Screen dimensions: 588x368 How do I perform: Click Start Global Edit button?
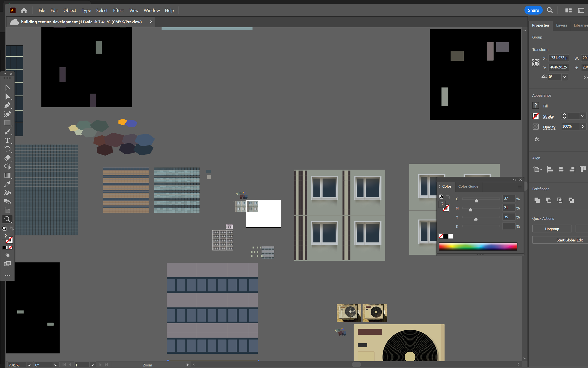(x=569, y=240)
